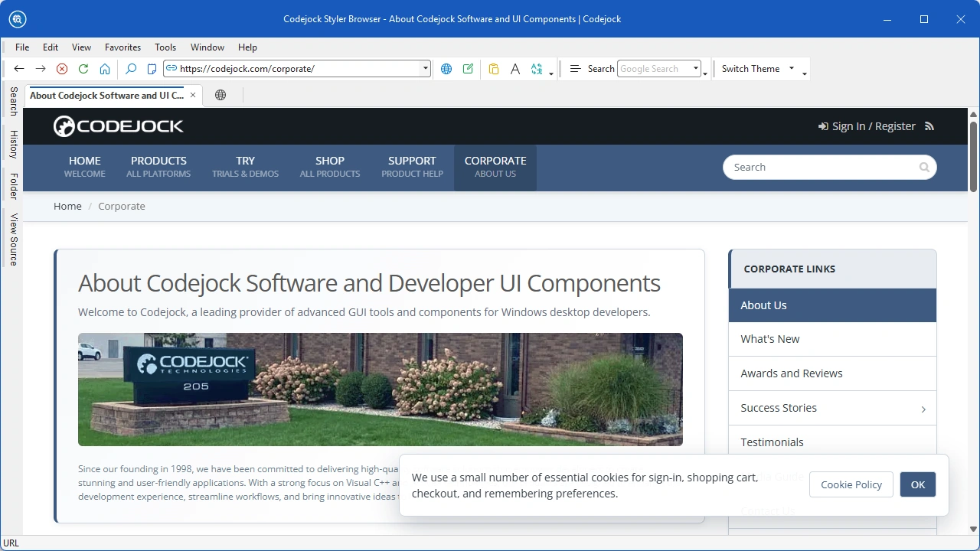The height and width of the screenshot is (551, 980).
Task: Click the page's vertical scrollbar thumb
Action: (974, 156)
